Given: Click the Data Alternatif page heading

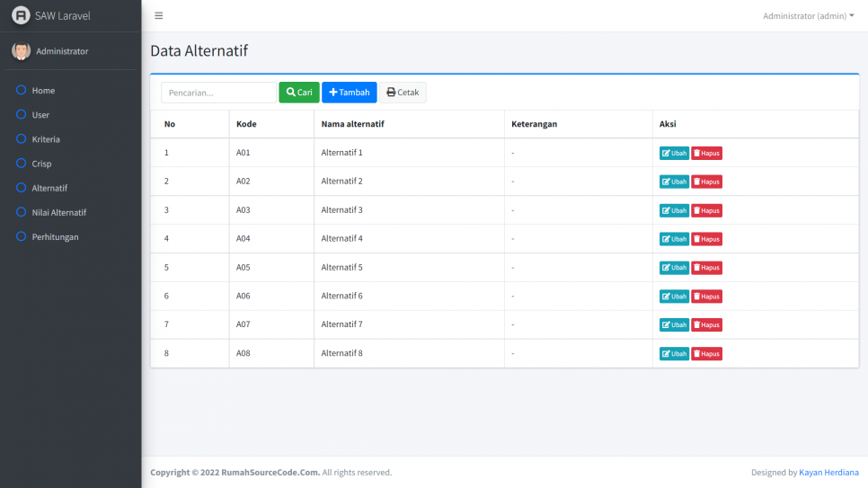Looking at the screenshot, I should (x=199, y=51).
